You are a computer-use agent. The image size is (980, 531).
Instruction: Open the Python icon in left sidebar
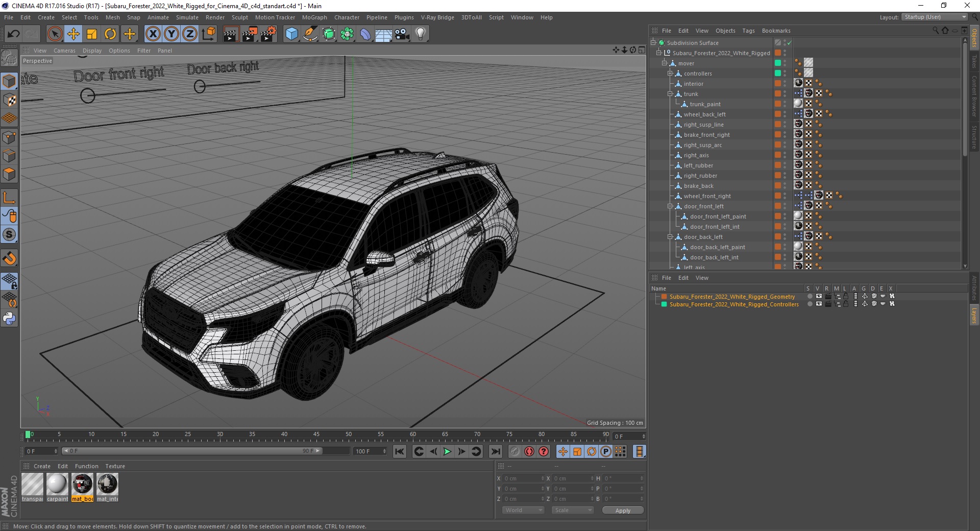coord(9,319)
